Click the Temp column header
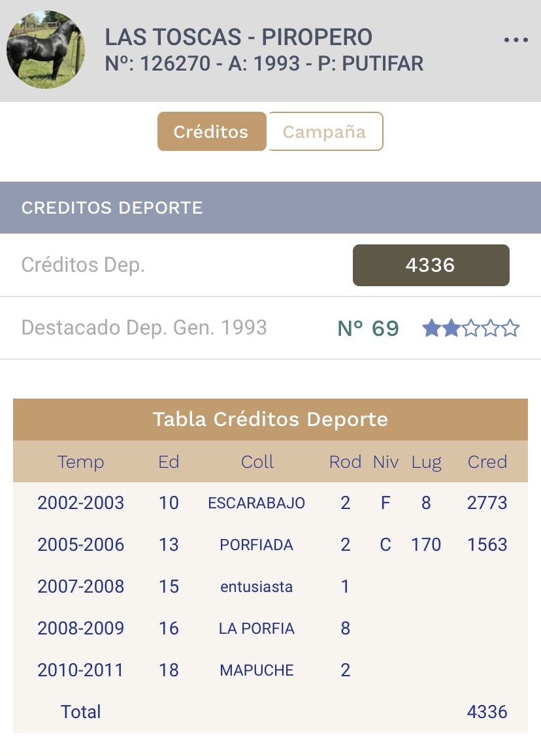 coord(80,462)
